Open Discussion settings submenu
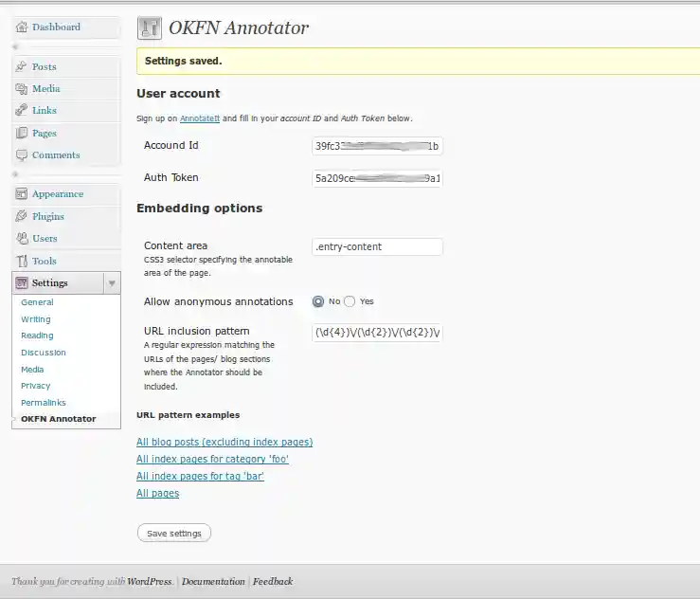 pos(44,353)
